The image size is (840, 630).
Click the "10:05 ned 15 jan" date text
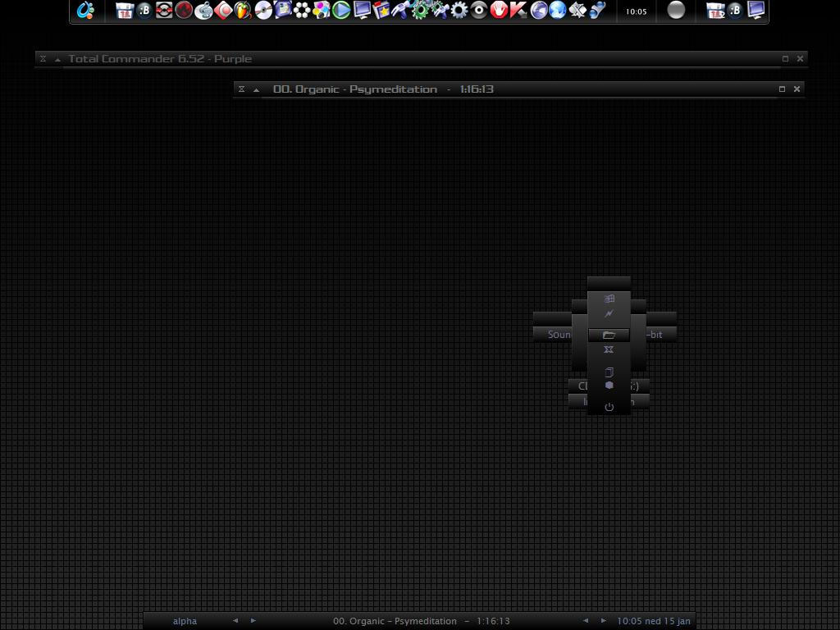click(x=654, y=622)
